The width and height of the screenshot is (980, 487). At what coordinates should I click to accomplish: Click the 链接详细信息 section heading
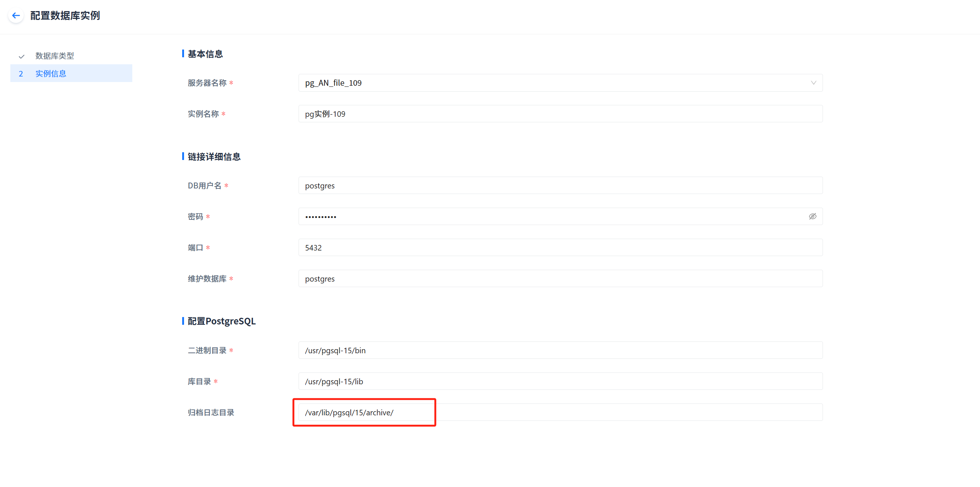coord(214,157)
